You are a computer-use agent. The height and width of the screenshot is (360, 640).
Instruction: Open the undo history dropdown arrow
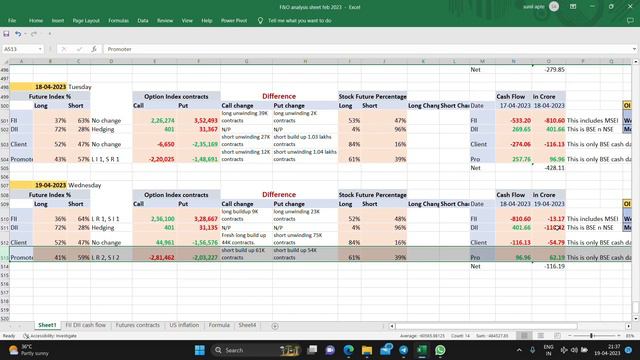25,34
